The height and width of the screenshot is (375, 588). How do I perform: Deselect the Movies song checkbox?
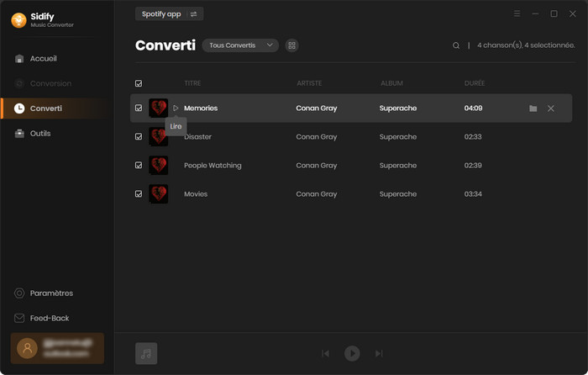[x=139, y=194]
